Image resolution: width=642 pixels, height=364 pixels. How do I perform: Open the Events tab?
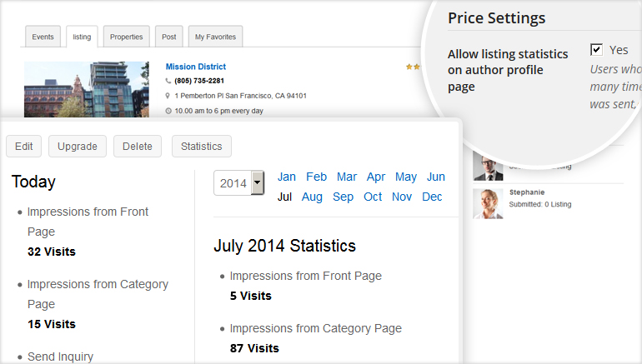coord(43,37)
